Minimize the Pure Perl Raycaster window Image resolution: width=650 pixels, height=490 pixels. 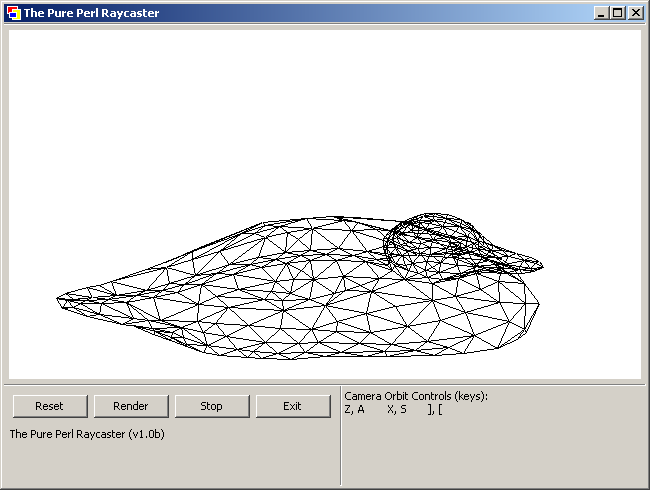click(601, 13)
